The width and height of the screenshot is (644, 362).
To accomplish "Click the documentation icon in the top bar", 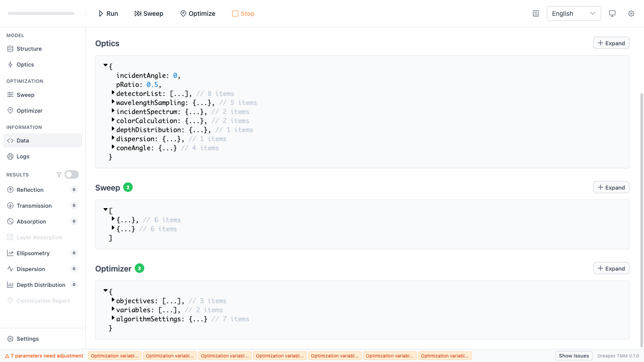I will click(x=535, y=13).
